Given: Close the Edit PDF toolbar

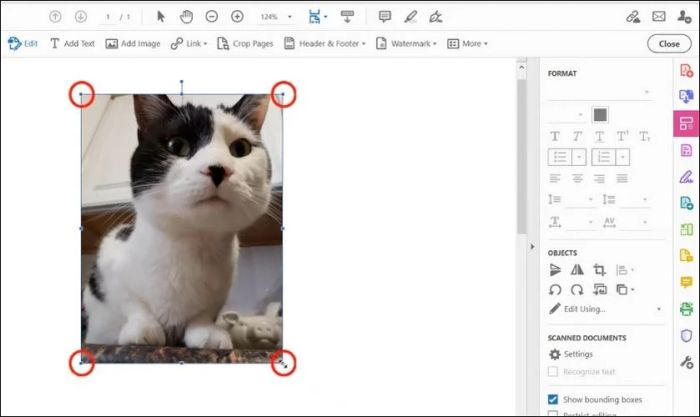Looking at the screenshot, I should point(669,44).
